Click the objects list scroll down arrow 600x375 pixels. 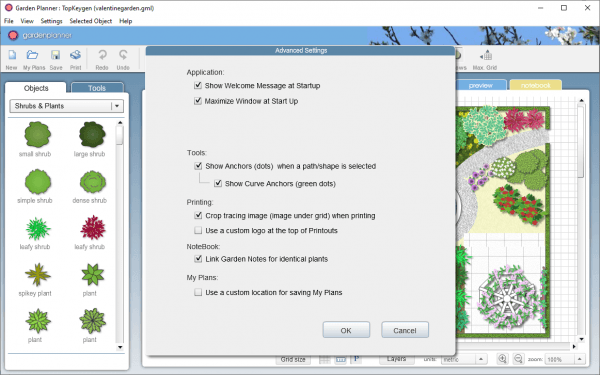tap(120, 347)
